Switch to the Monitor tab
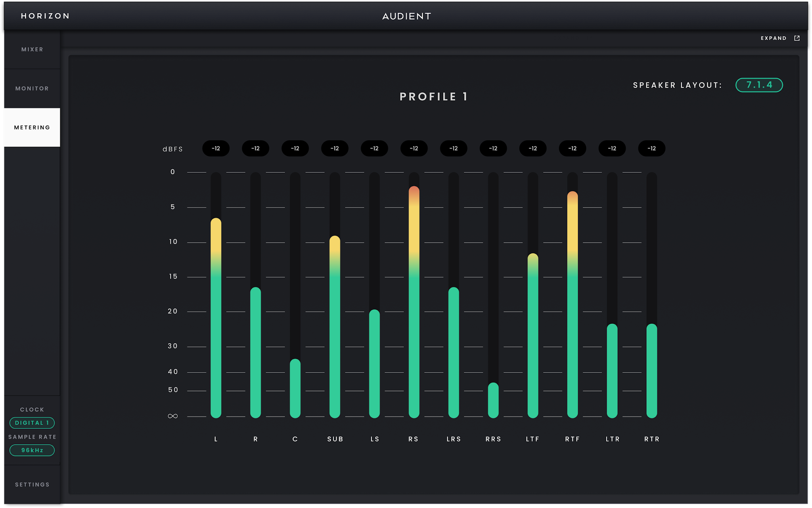The image size is (812, 508). (x=32, y=88)
